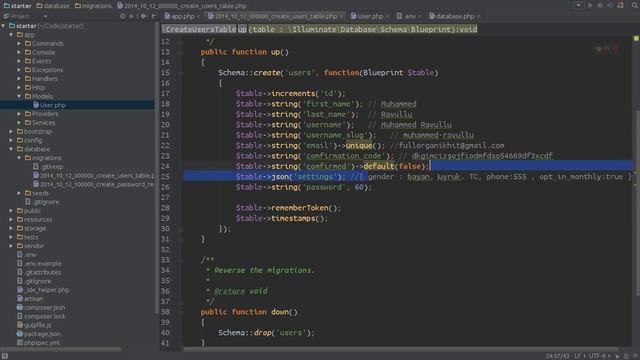Click the UTF-8 encoding status entry

599,356
